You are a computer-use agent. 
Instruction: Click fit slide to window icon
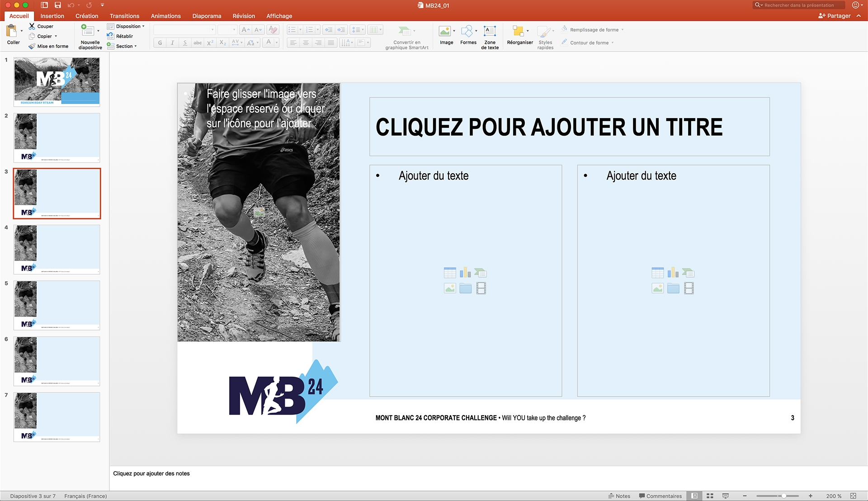click(x=853, y=496)
